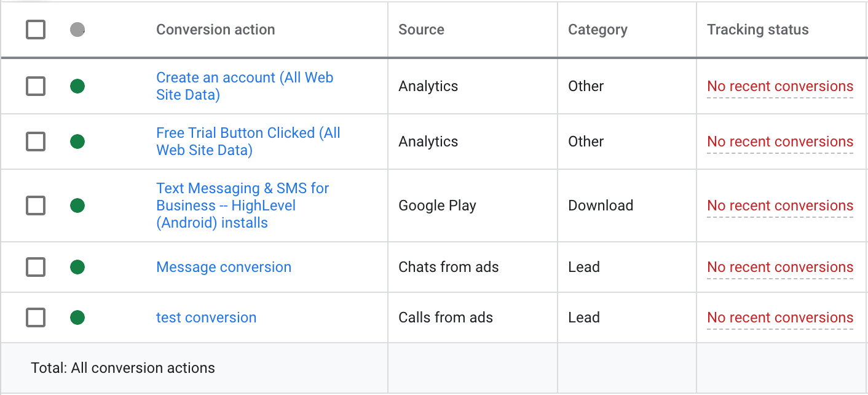Image resolution: width=868 pixels, height=395 pixels.
Task: Click No recent conversions for Create an account
Action: click(779, 86)
